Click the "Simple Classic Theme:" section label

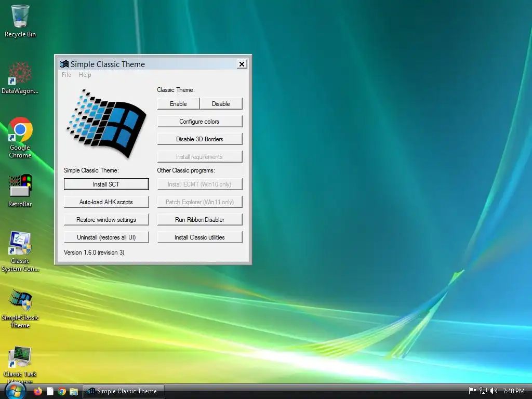91,170
